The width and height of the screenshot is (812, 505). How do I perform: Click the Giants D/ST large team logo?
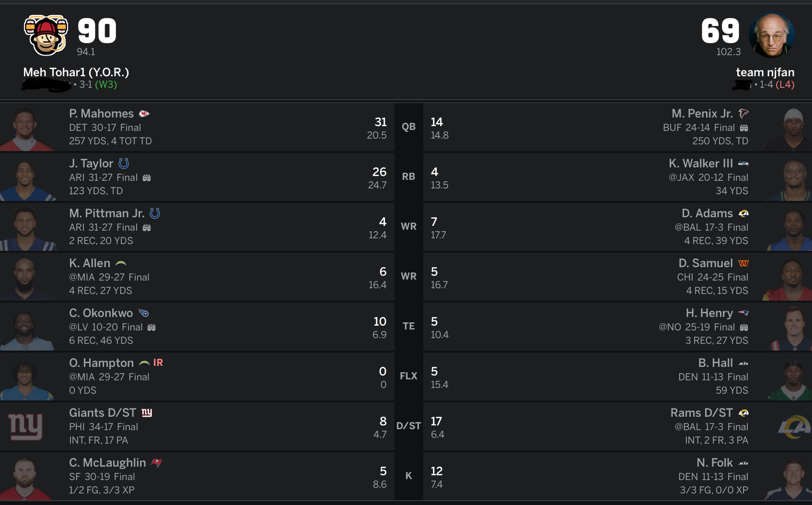25,426
